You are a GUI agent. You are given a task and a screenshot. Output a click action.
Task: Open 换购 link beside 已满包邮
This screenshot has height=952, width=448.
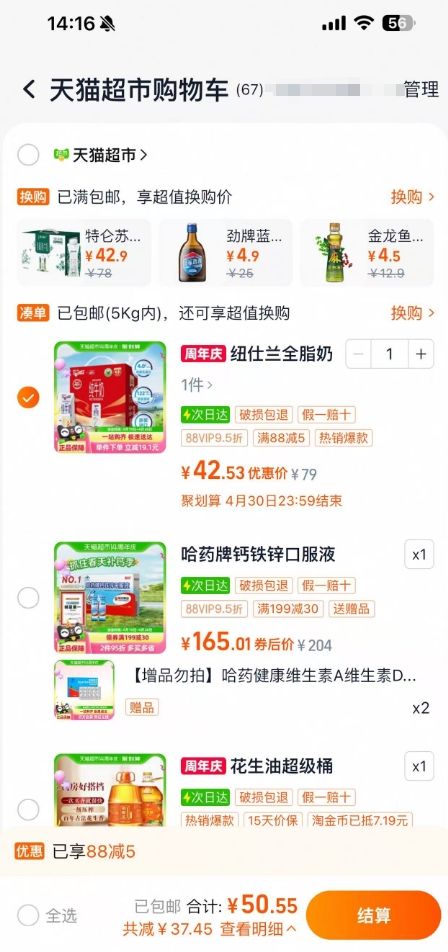tap(413, 197)
